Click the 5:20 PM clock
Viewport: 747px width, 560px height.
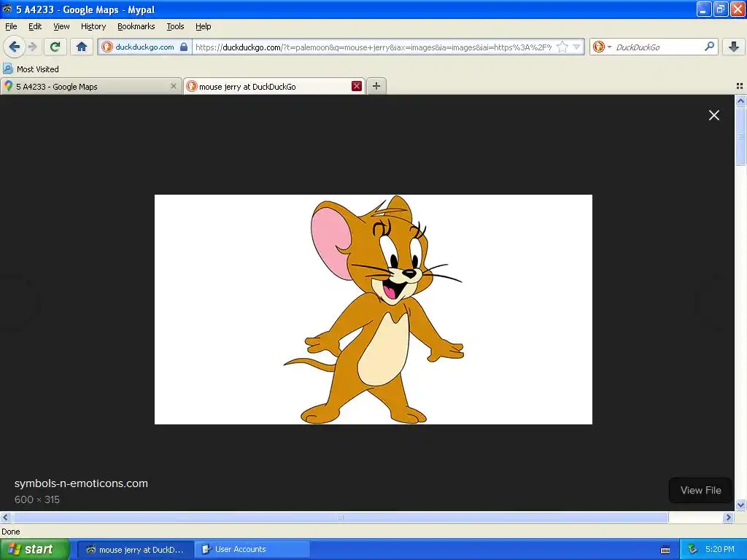720,550
